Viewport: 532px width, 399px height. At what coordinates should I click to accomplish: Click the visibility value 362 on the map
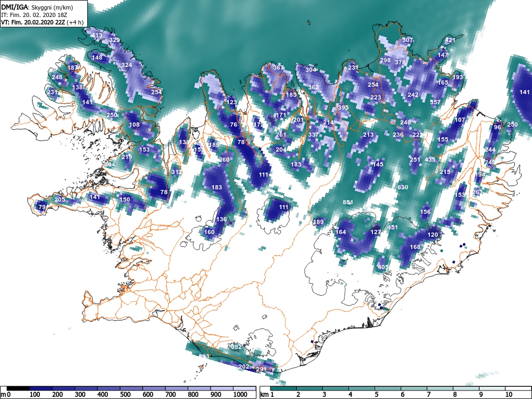click(x=313, y=87)
